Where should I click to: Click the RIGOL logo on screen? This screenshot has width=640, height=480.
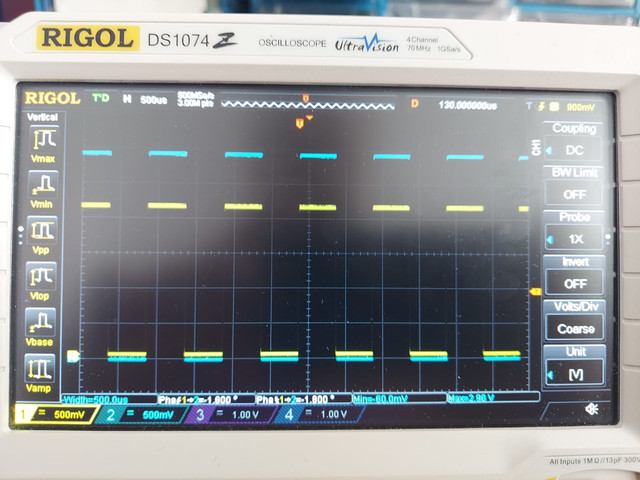coord(52,98)
